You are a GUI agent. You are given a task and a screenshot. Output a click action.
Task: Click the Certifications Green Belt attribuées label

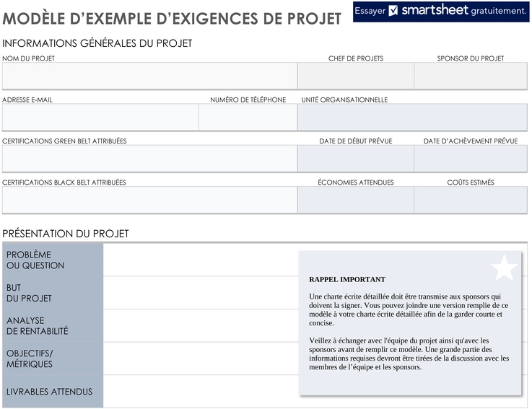pos(64,141)
